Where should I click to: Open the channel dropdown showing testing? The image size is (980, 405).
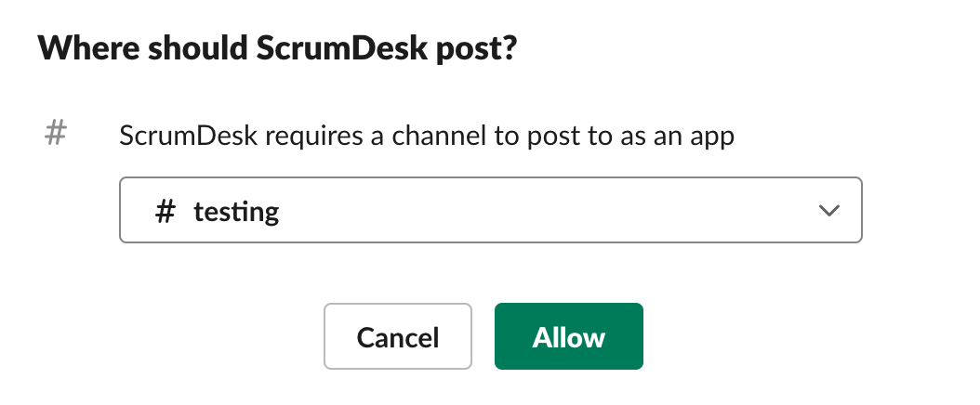491,210
